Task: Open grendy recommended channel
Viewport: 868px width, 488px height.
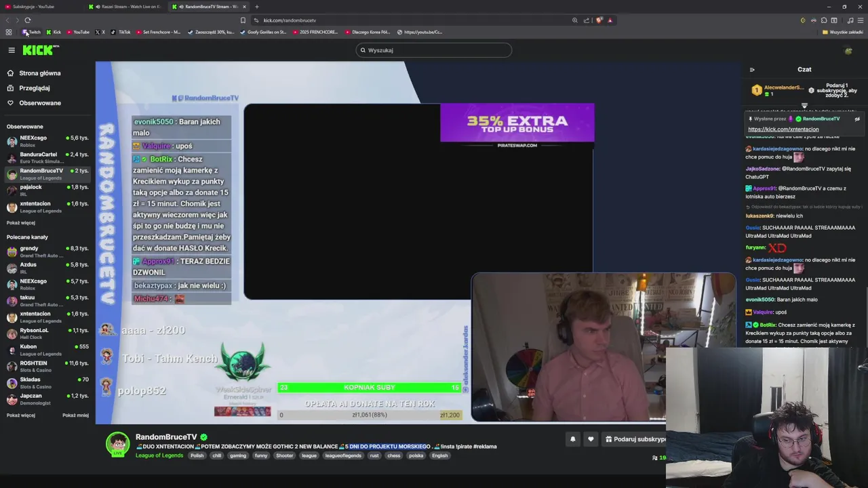Action: [47, 251]
